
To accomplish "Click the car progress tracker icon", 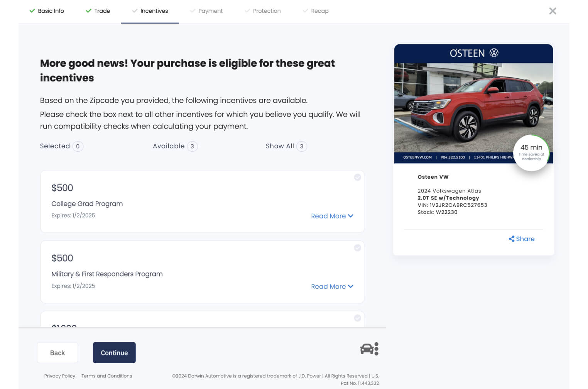I will click(369, 349).
